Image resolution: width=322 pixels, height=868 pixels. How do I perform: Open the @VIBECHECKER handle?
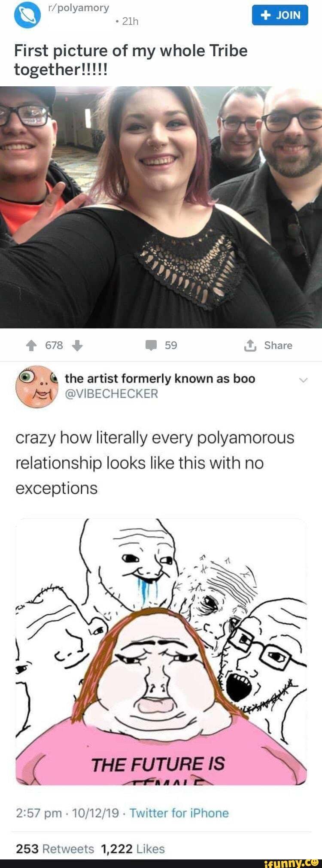111,394
